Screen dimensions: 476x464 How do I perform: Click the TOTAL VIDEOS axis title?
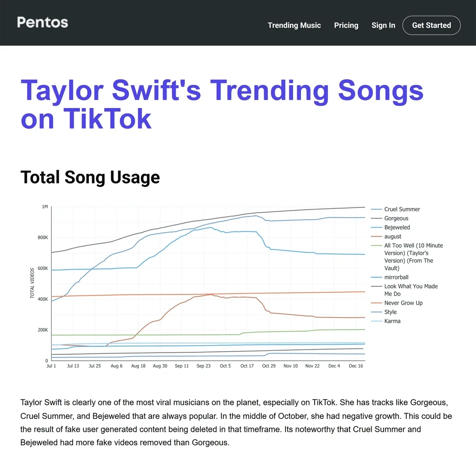pyautogui.click(x=32, y=283)
